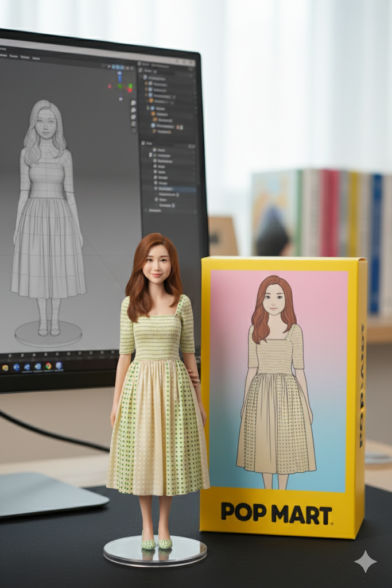Open Google Chrome from the taskbar
Screen dimensions: 392x588
click(48, 366)
